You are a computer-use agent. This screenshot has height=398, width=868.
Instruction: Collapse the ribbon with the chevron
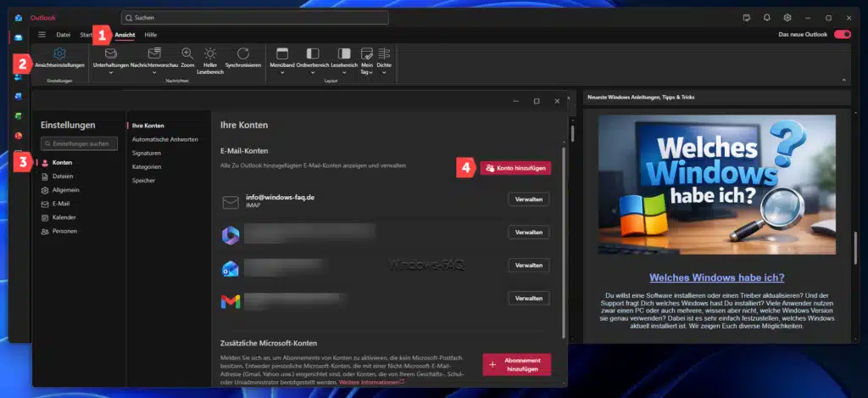pyautogui.click(x=843, y=81)
